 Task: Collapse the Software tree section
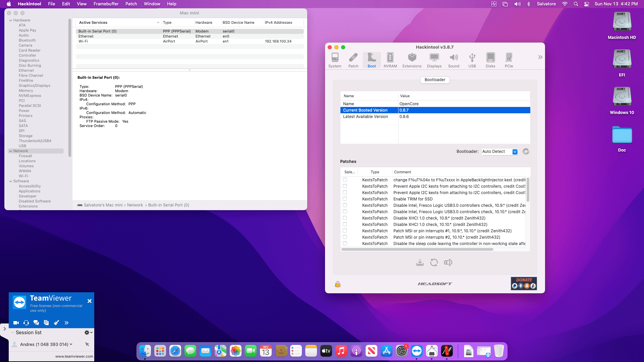point(11,181)
